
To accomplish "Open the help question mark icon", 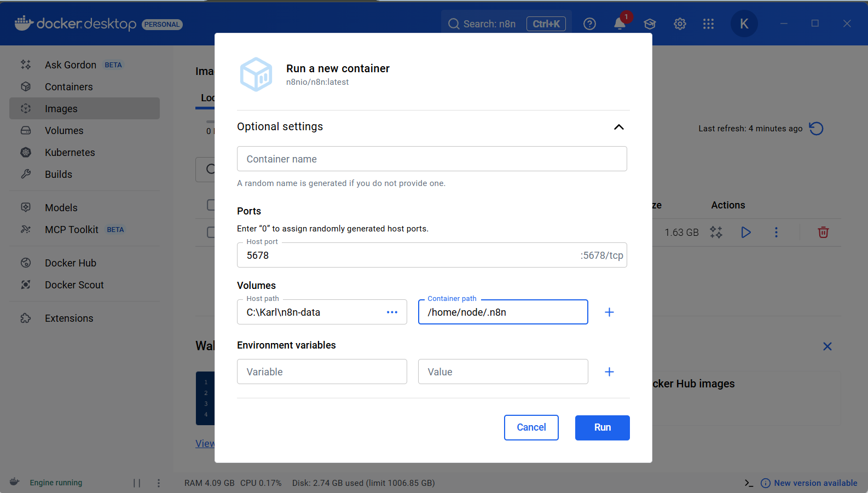I will click(589, 24).
